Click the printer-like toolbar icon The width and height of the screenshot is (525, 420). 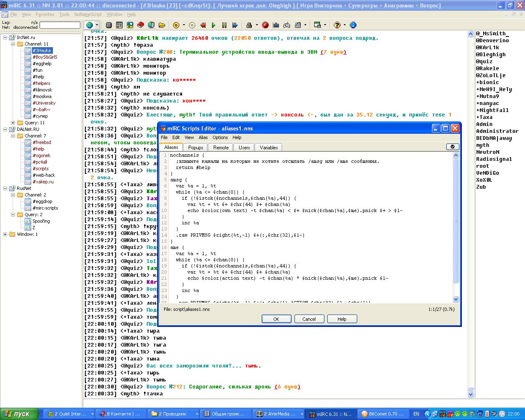pos(250,25)
